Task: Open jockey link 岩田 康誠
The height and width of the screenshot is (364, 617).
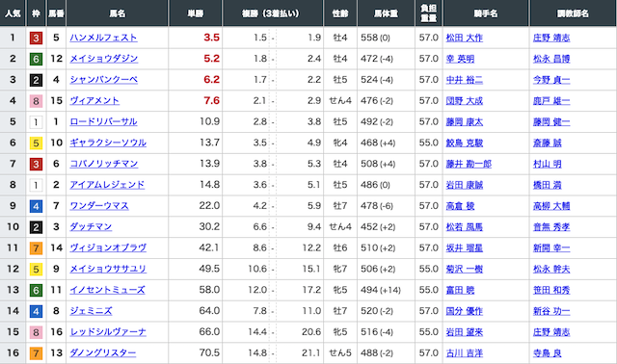Action: pos(465,185)
